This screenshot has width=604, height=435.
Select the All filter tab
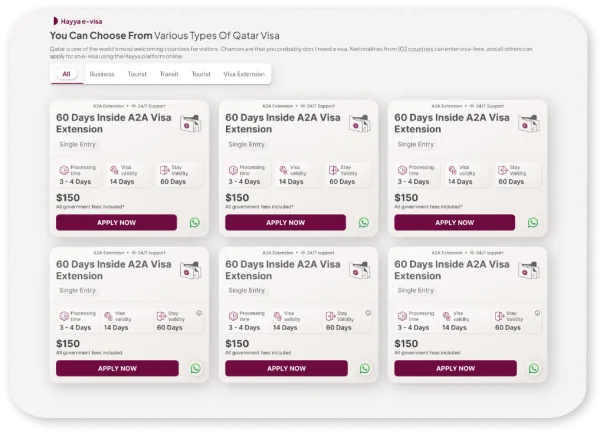point(66,74)
